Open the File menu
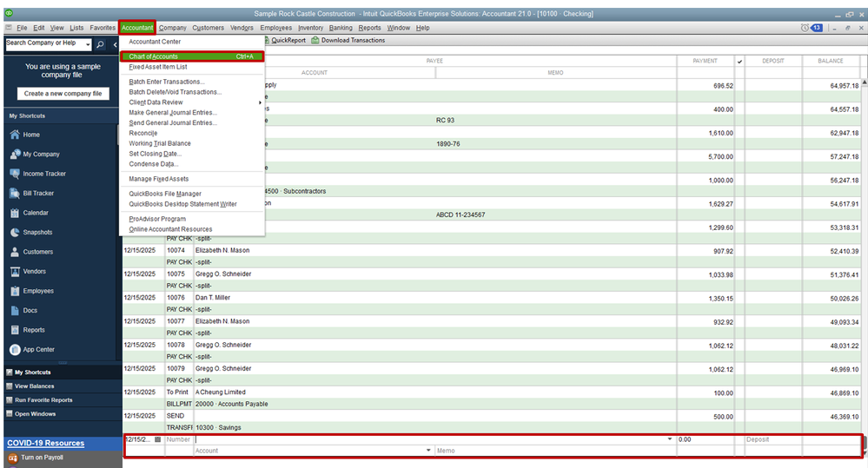Image resolution: width=868 pixels, height=468 pixels. click(x=22, y=28)
